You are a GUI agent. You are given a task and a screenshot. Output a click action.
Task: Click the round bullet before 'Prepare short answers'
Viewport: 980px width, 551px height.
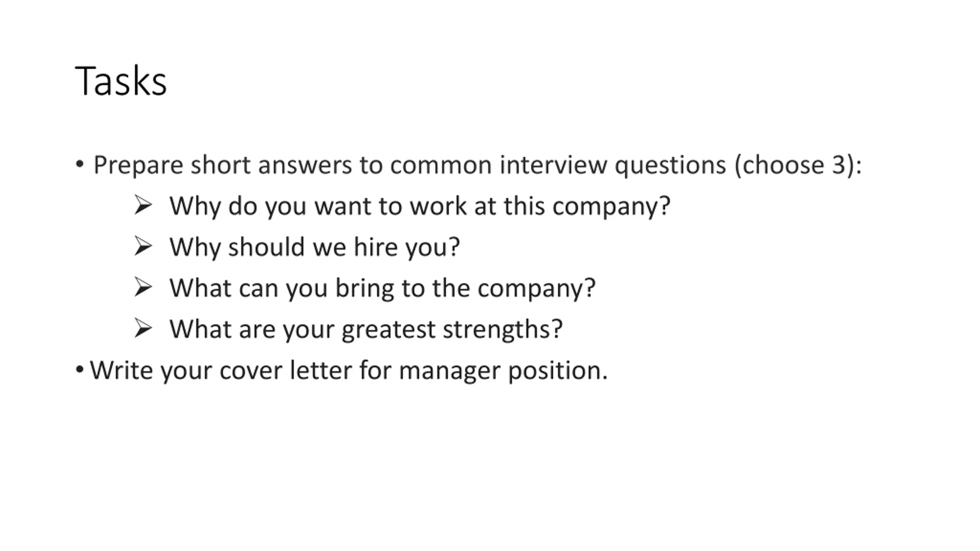80,164
